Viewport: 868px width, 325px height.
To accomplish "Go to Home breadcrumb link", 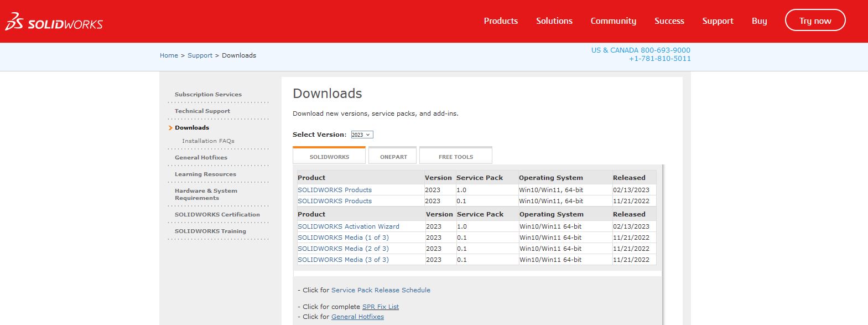I will click(x=169, y=55).
